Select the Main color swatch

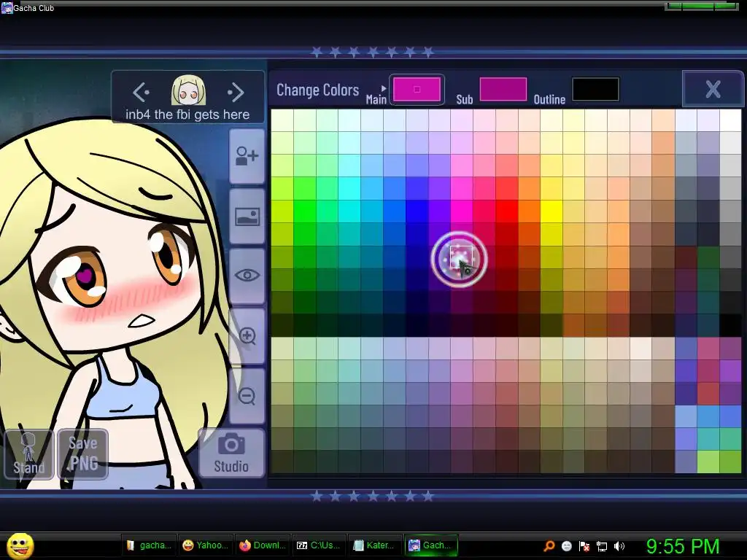[417, 89]
